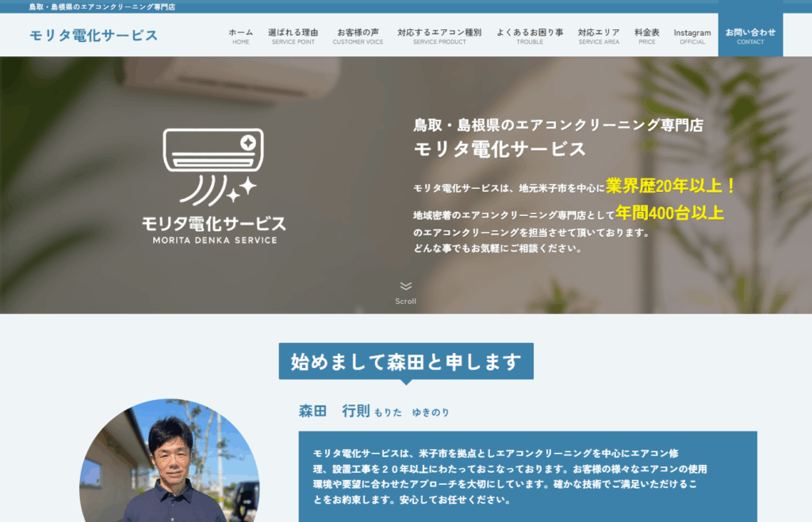
Task: Visit the Instagram OFFICIAL account link
Action: pyautogui.click(x=691, y=35)
